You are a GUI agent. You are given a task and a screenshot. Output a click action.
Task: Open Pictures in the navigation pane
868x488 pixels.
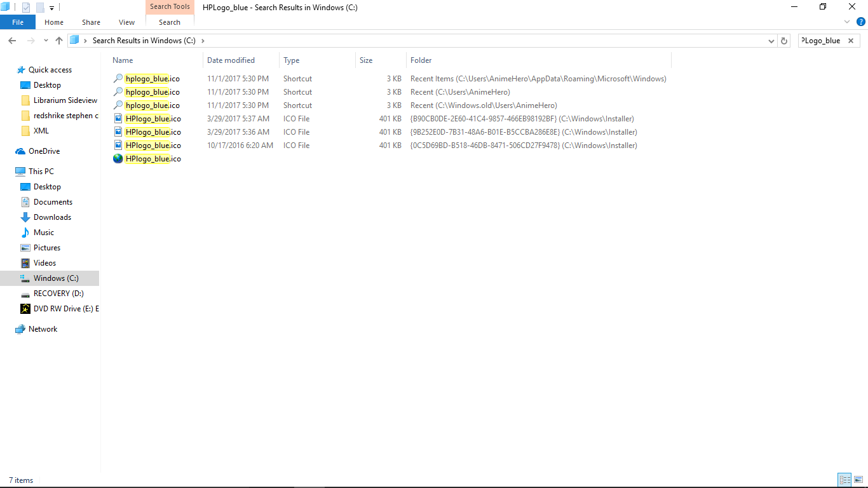pos(47,248)
